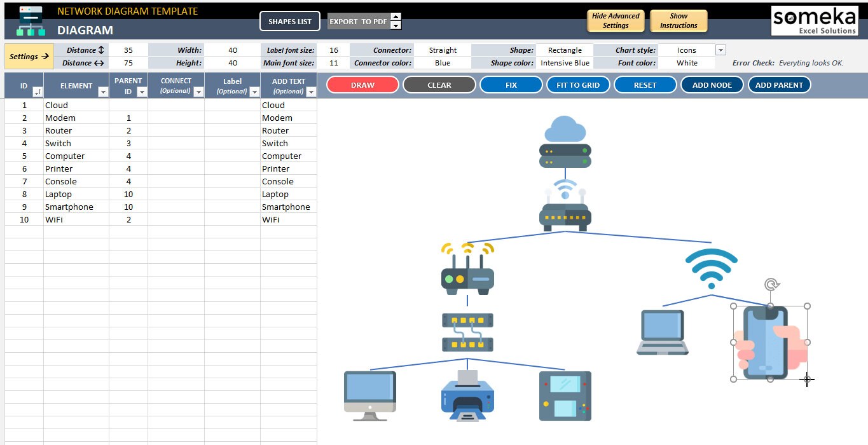Select the network switch icon
Image resolution: width=868 pixels, height=445 pixels.
click(x=467, y=332)
